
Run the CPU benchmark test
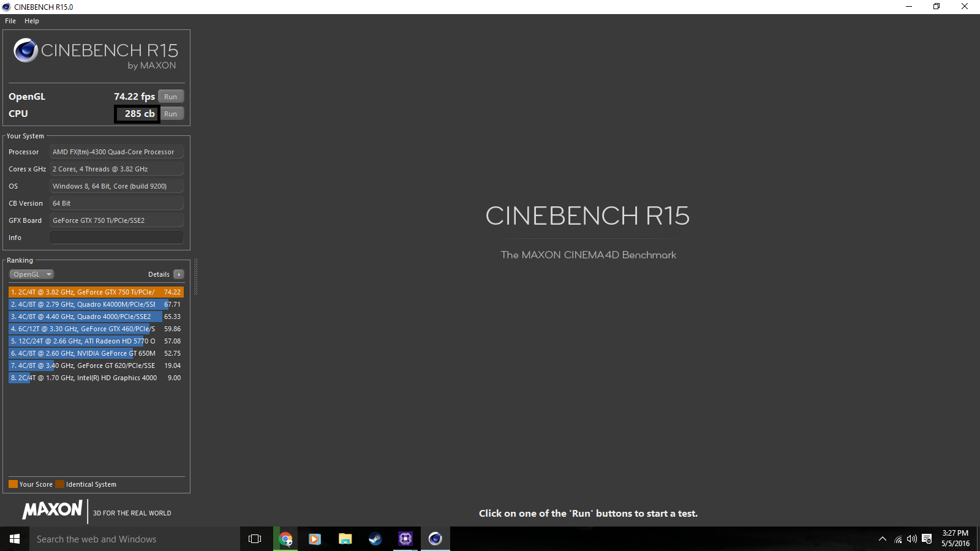coord(171,114)
